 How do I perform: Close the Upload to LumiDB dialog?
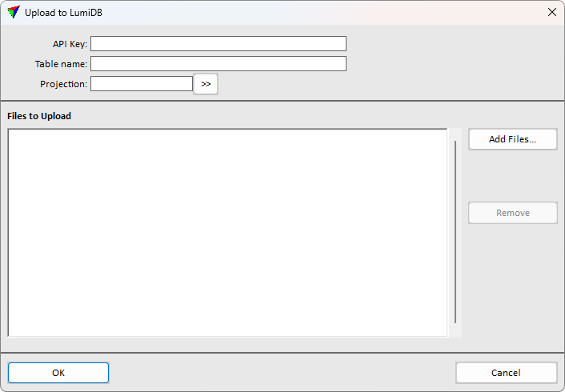click(x=551, y=12)
